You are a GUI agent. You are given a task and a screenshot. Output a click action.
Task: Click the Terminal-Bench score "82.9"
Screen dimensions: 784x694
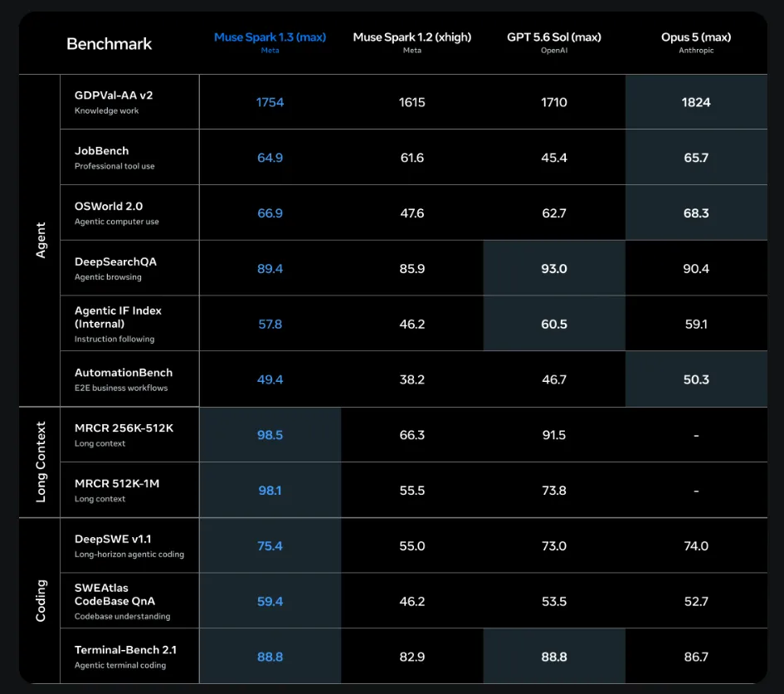tap(412, 657)
